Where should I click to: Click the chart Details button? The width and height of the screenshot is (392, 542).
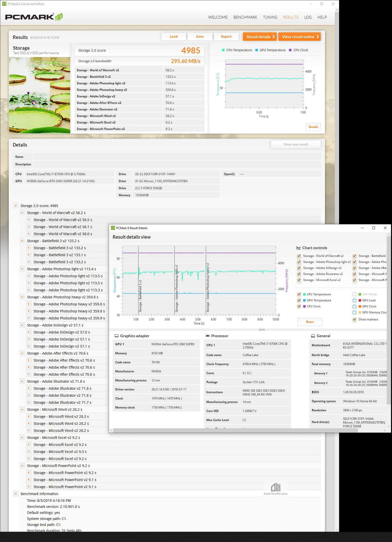point(313,127)
